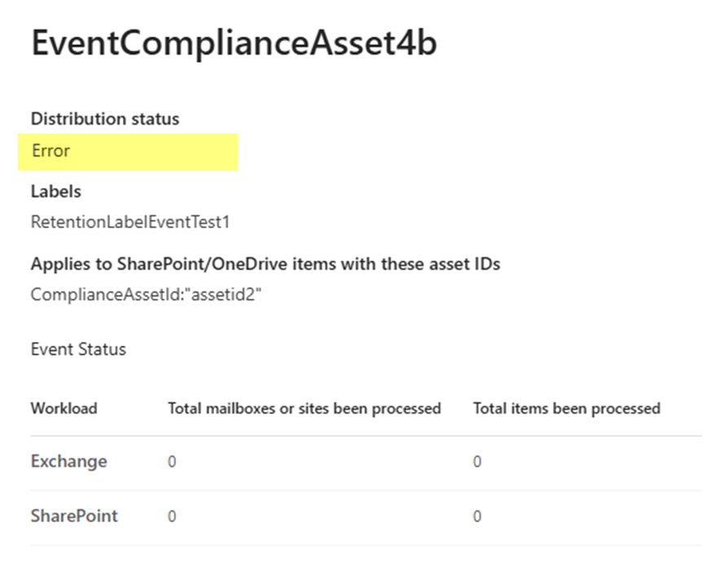Sort by the Workload column header

(x=64, y=409)
